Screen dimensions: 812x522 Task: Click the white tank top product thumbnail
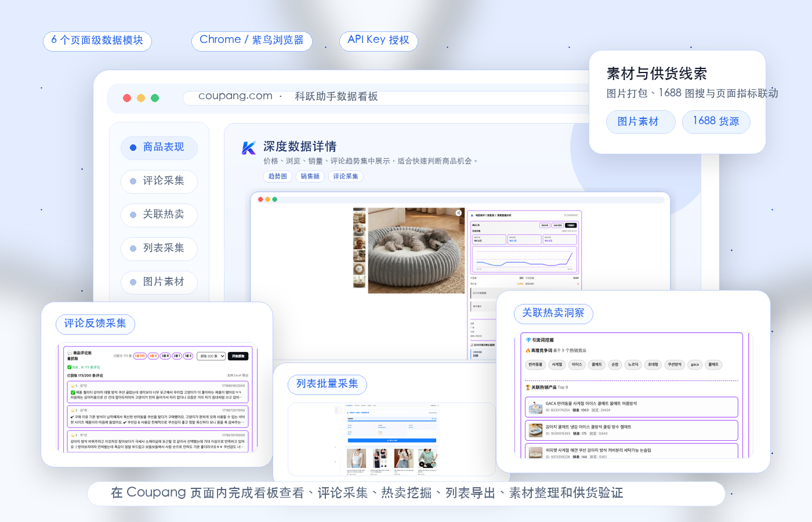[356, 458]
